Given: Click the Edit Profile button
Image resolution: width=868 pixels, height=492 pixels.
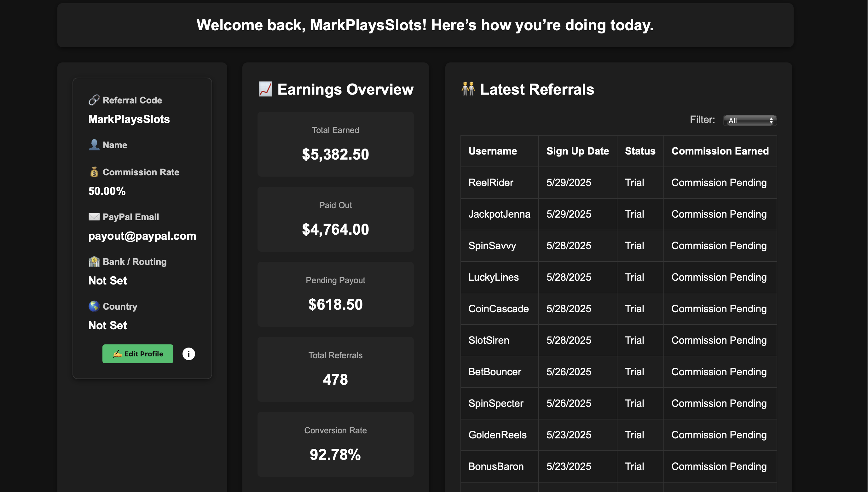Looking at the screenshot, I should pyautogui.click(x=138, y=354).
